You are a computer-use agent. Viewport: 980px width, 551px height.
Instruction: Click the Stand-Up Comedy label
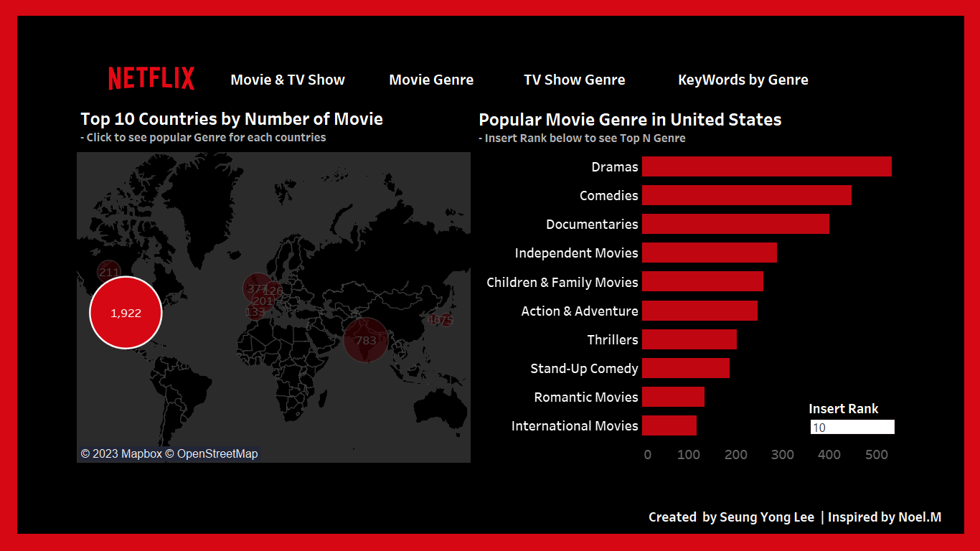point(584,369)
